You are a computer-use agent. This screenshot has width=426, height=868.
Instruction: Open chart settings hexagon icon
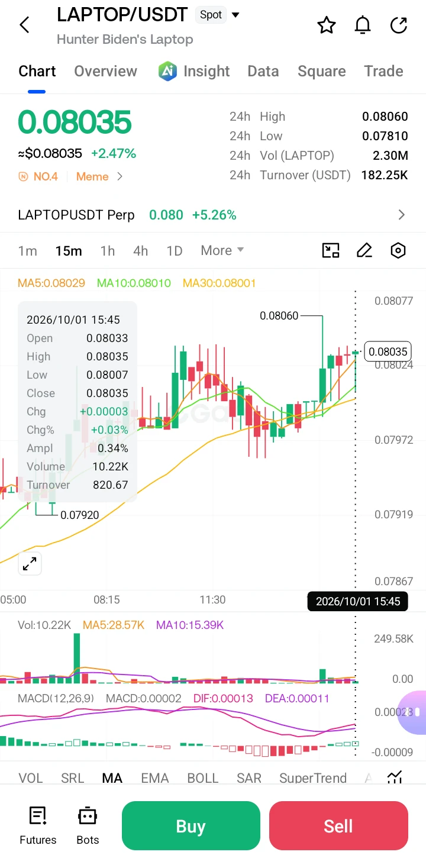[398, 251]
